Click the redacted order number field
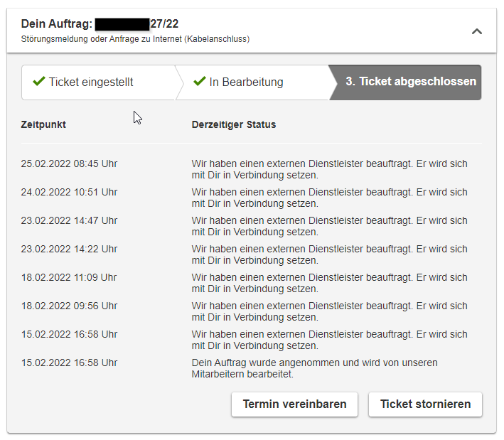This screenshot has width=504, height=440. click(x=122, y=24)
